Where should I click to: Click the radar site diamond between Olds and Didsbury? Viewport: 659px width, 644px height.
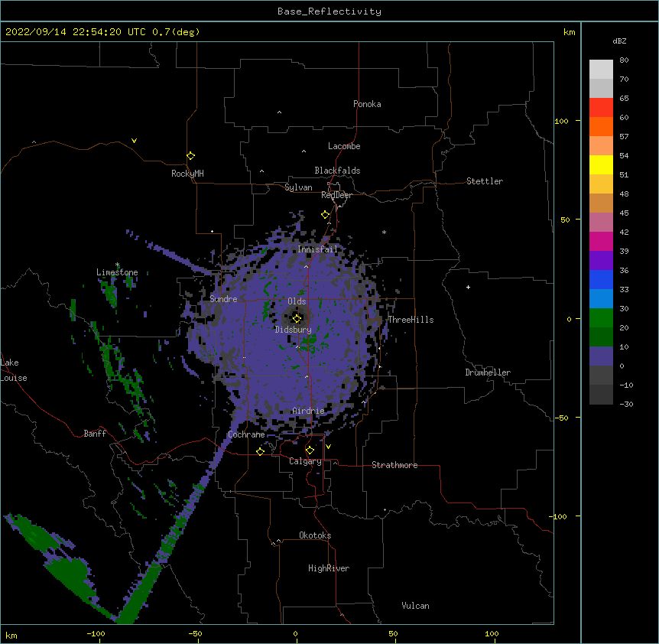tap(297, 318)
